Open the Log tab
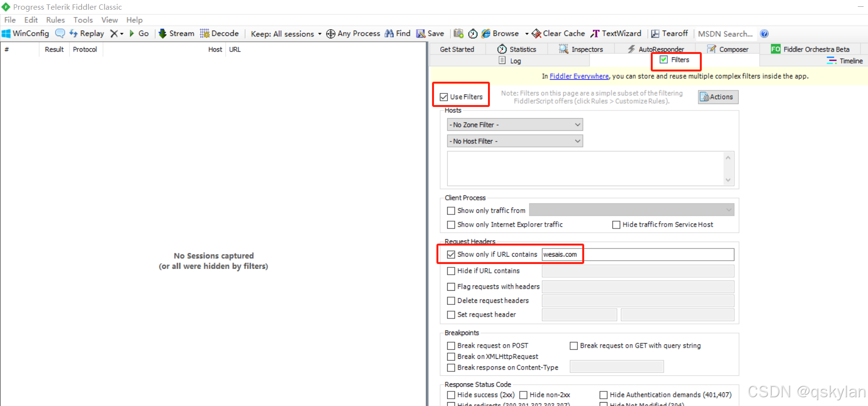868x406 pixels. [510, 61]
